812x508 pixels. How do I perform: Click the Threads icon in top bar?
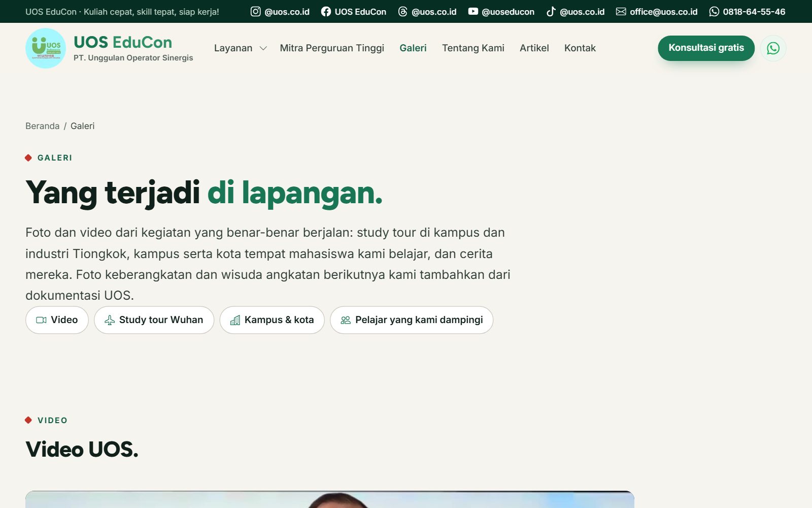pos(402,11)
